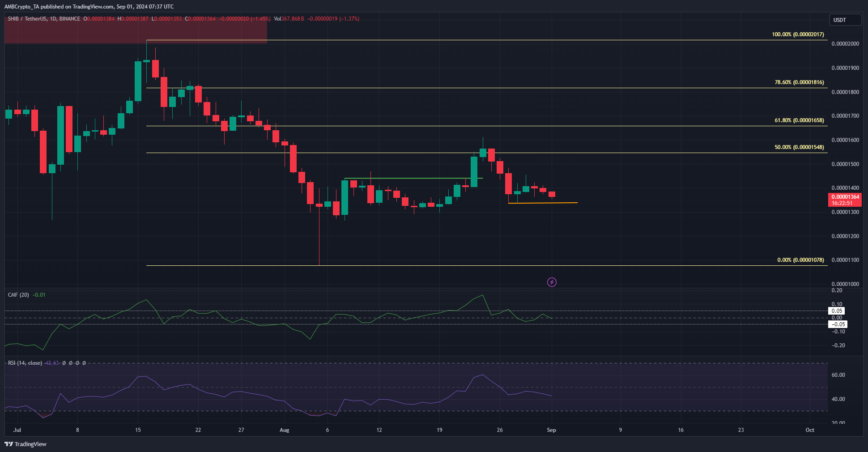The width and height of the screenshot is (868, 452).
Task: Click the CMF -0.05 level label
Action: point(838,324)
